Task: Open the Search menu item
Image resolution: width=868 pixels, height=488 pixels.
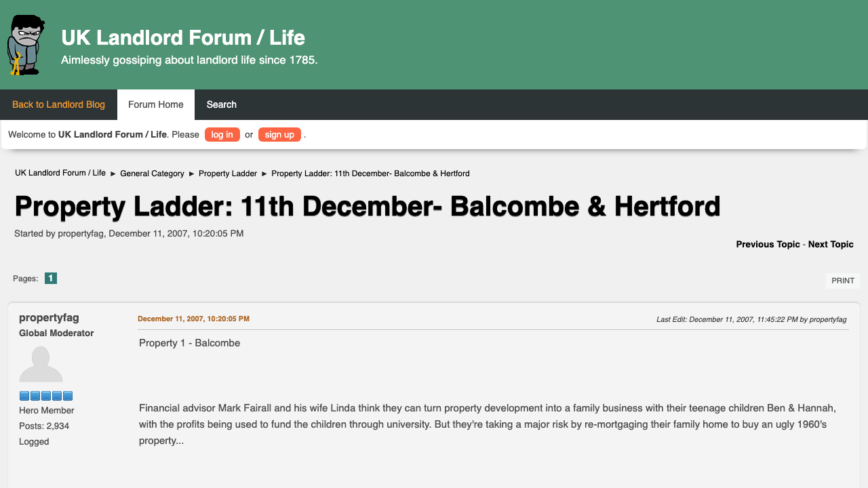Action: 222,104
